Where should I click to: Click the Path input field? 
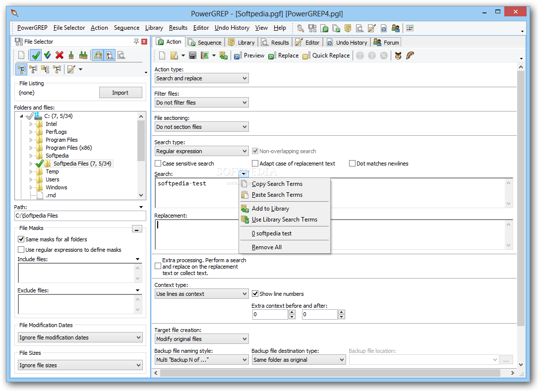coord(80,216)
